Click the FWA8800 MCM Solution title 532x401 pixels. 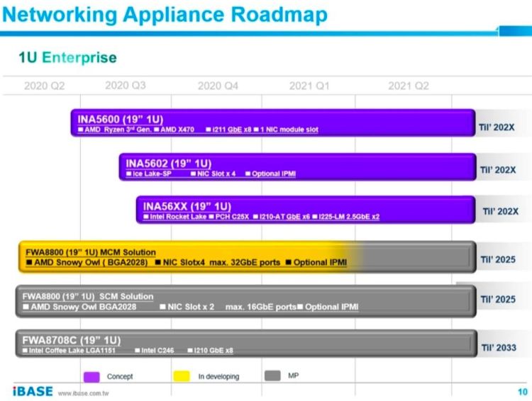[91, 252]
